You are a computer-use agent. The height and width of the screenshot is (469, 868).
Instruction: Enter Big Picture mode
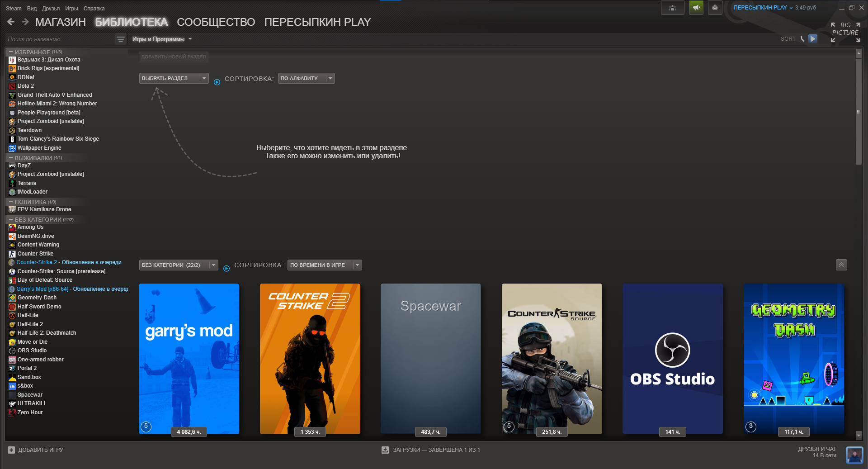click(x=845, y=32)
